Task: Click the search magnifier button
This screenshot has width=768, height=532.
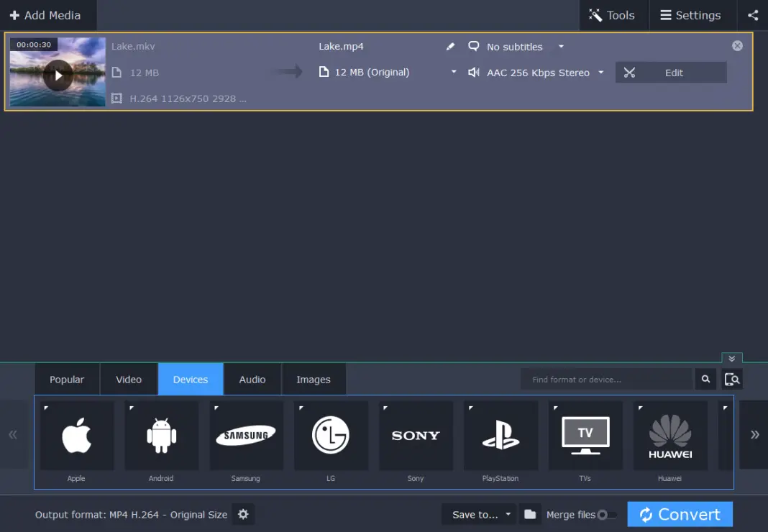Action: coord(705,379)
